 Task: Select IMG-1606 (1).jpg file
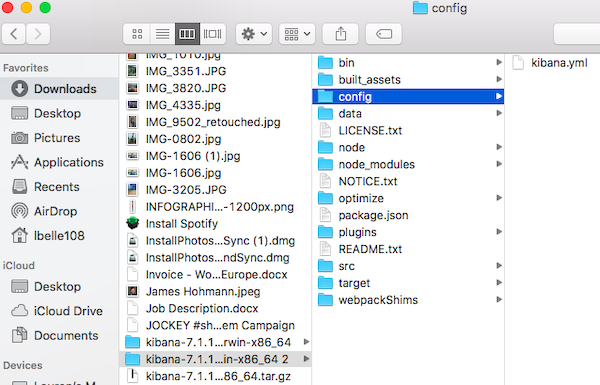click(215, 156)
